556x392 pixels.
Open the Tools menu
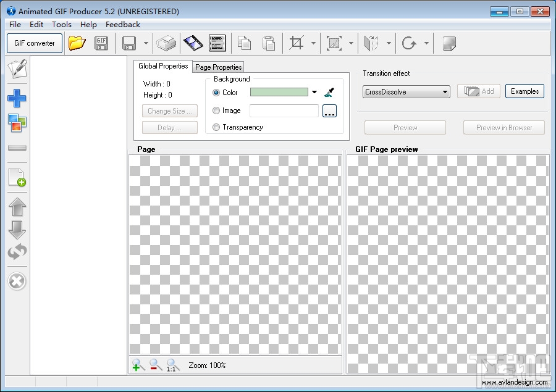(x=62, y=25)
